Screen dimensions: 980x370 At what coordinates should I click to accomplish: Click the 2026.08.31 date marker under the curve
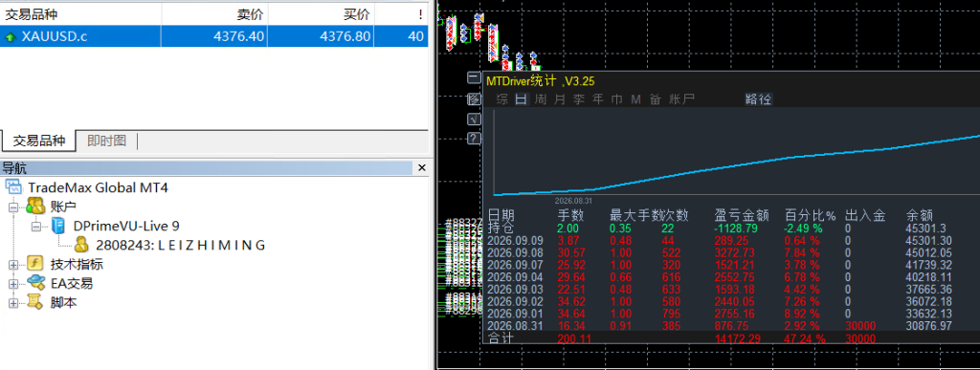pos(574,202)
